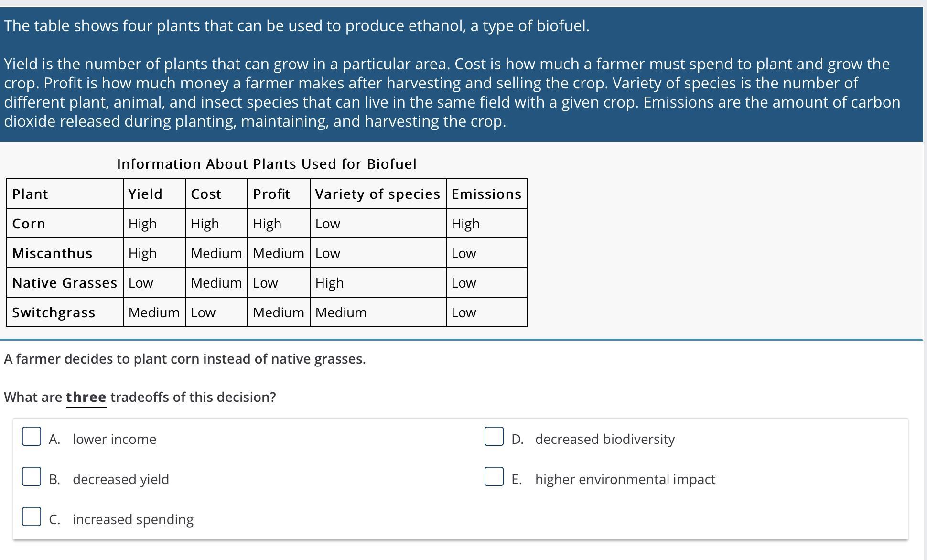Click the "higher environmental impact" answer text
The image size is (927, 560).
coord(625,479)
